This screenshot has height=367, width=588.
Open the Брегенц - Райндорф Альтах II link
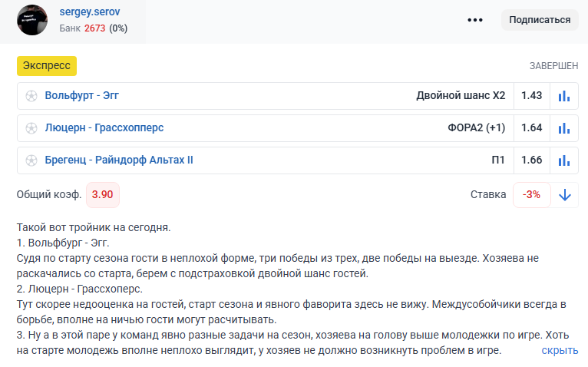[x=119, y=160]
